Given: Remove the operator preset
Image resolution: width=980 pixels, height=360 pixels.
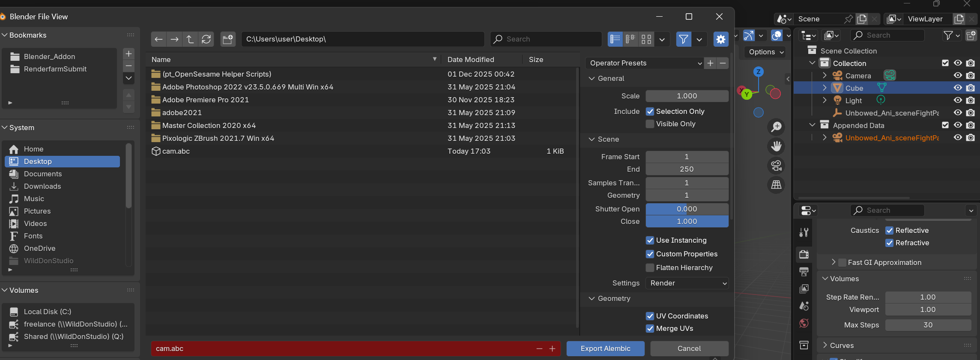Looking at the screenshot, I should coord(723,63).
